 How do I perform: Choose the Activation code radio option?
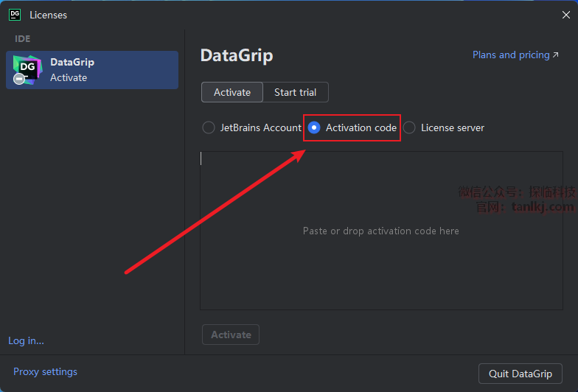(314, 127)
